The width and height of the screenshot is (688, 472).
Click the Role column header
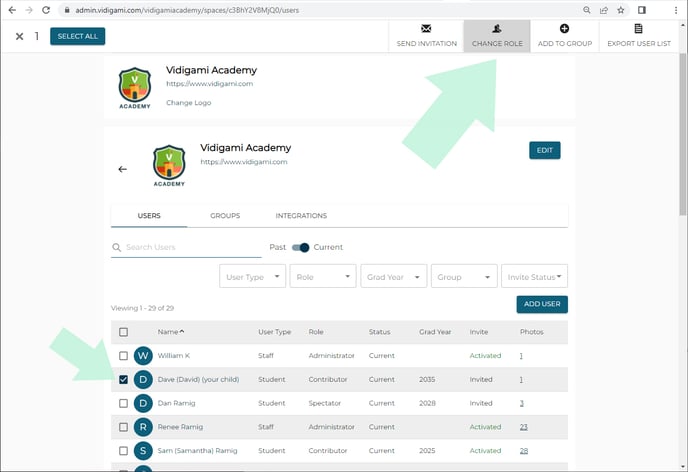pos(316,332)
